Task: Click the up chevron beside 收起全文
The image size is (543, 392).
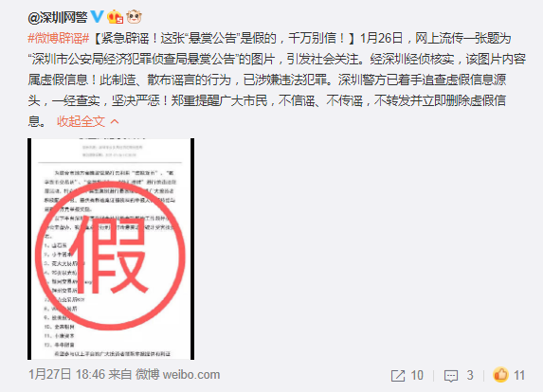Action: (115, 121)
